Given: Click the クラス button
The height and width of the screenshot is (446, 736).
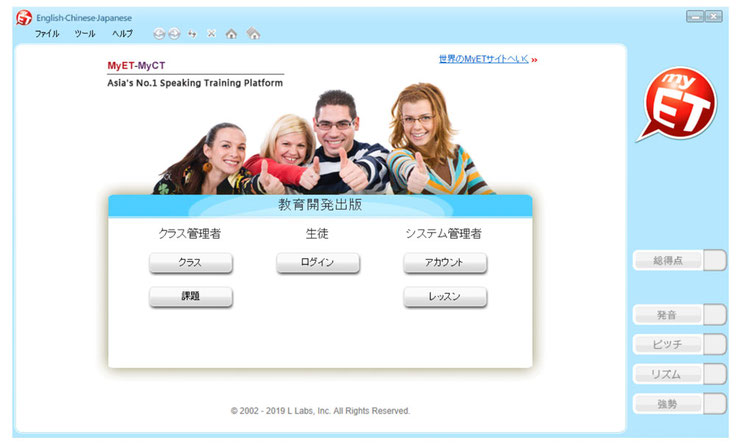Looking at the screenshot, I should click(191, 263).
